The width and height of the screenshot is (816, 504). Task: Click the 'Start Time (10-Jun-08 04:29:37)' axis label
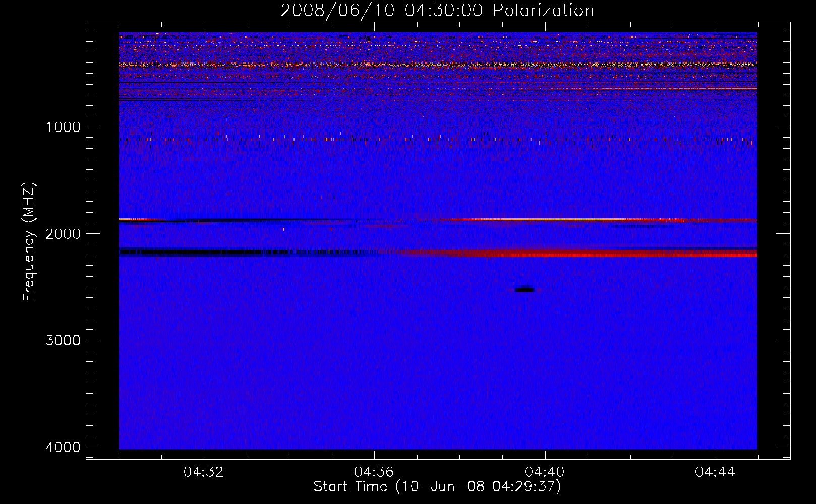tap(437, 487)
